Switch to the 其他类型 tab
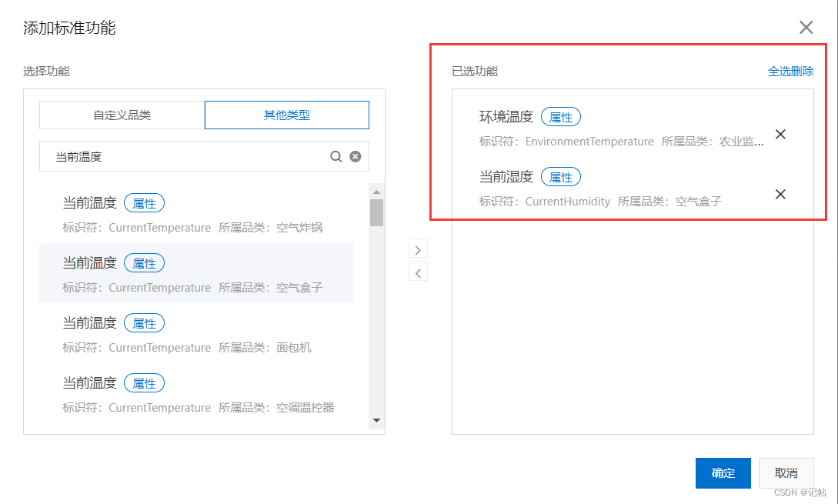The height and width of the screenshot is (504, 838). pyautogui.click(x=286, y=115)
